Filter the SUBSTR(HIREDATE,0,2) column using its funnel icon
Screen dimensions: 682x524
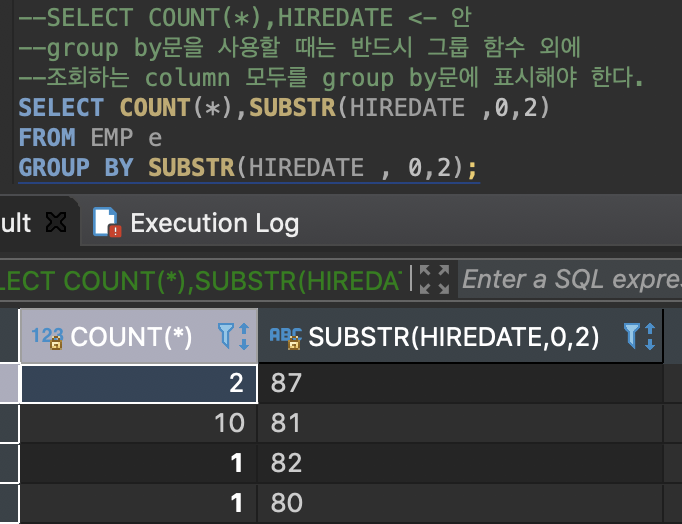tap(631, 336)
